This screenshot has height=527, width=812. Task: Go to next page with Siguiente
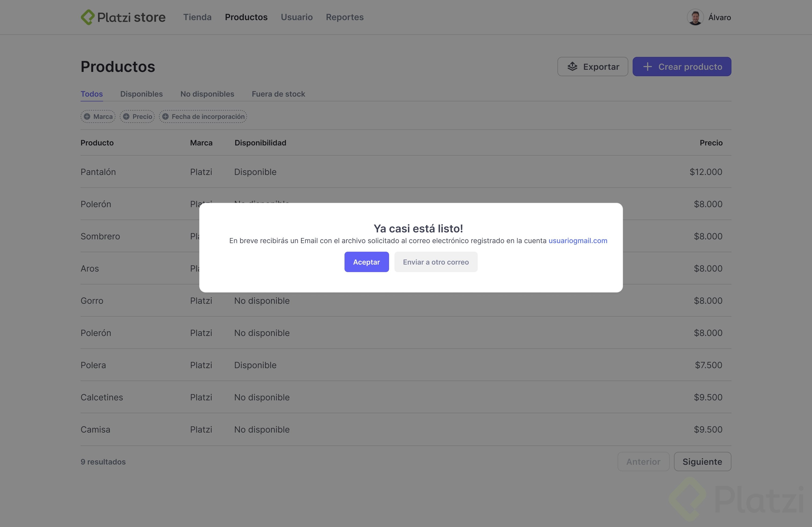[702, 462]
